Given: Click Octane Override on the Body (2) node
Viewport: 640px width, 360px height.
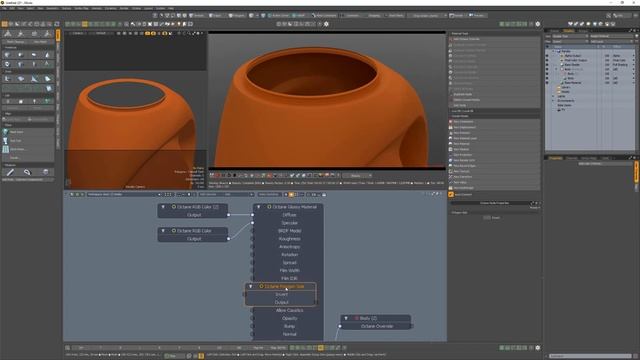Looking at the screenshot, I should pyautogui.click(x=376, y=326).
